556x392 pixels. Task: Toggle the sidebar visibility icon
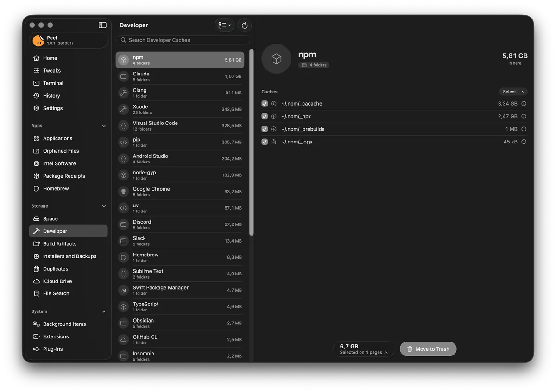[102, 25]
